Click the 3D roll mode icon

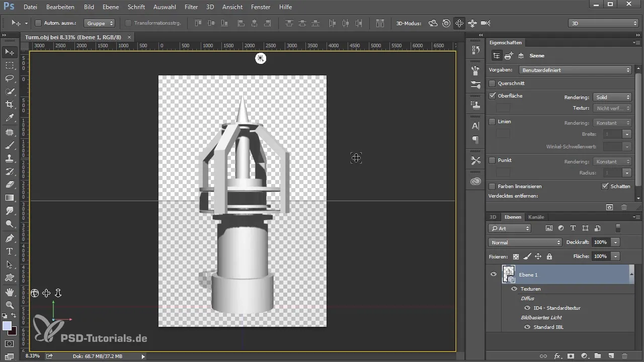point(446,23)
